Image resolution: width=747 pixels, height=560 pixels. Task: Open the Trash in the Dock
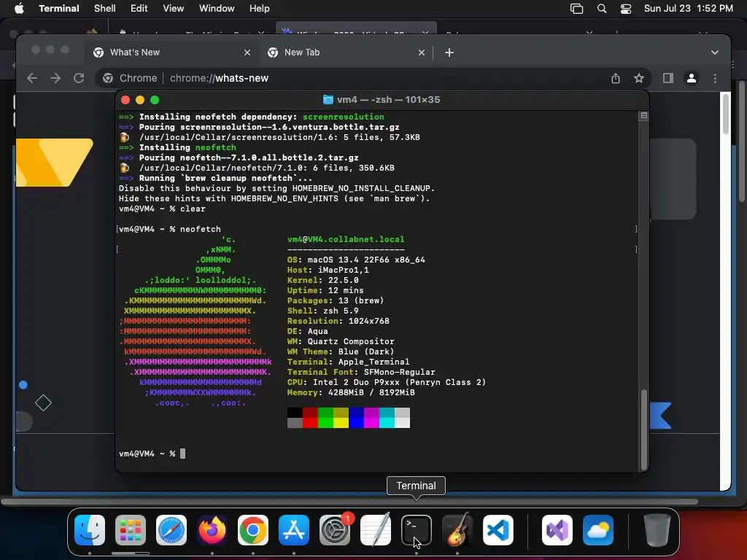pos(657,530)
